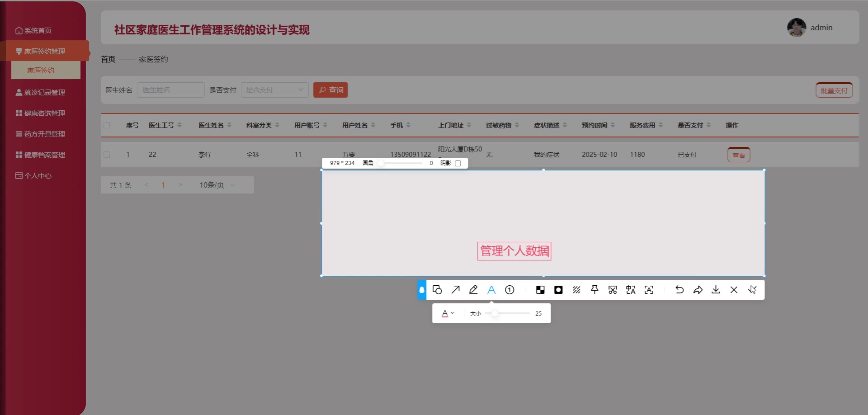Click the 首页 breadcrumb link

tap(108, 59)
